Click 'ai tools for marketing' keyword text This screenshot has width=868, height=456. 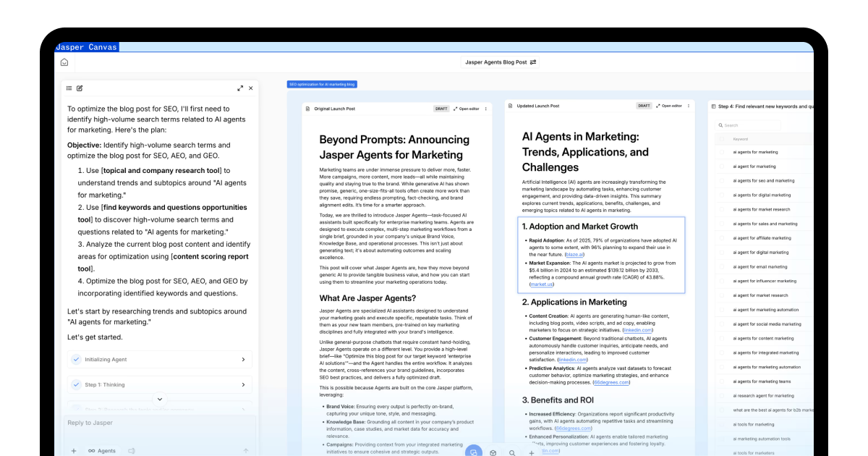754,424
